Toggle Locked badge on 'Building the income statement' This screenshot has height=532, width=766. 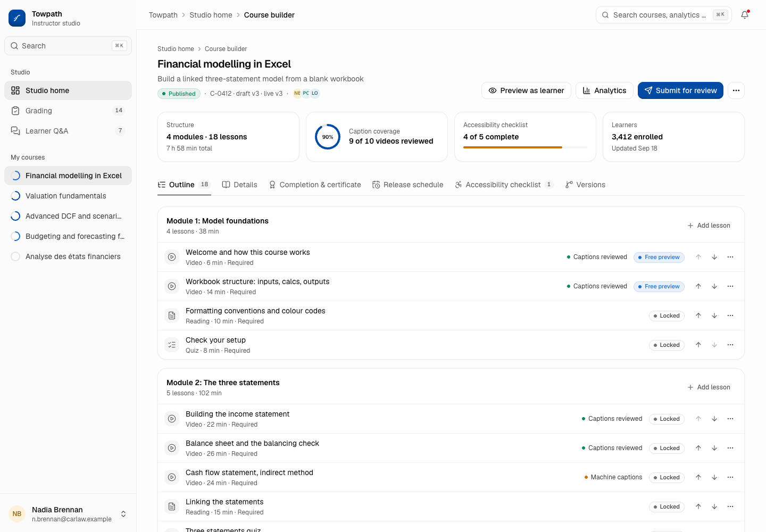point(667,419)
